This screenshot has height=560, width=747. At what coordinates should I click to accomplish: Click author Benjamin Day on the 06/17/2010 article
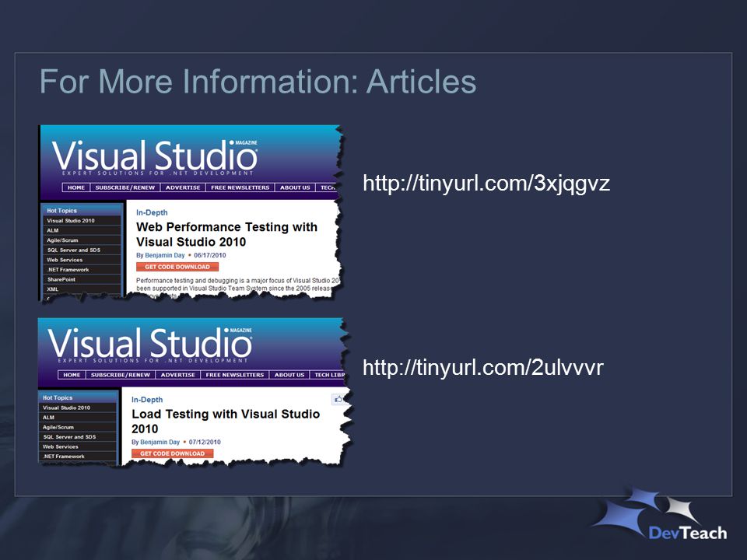click(165, 255)
